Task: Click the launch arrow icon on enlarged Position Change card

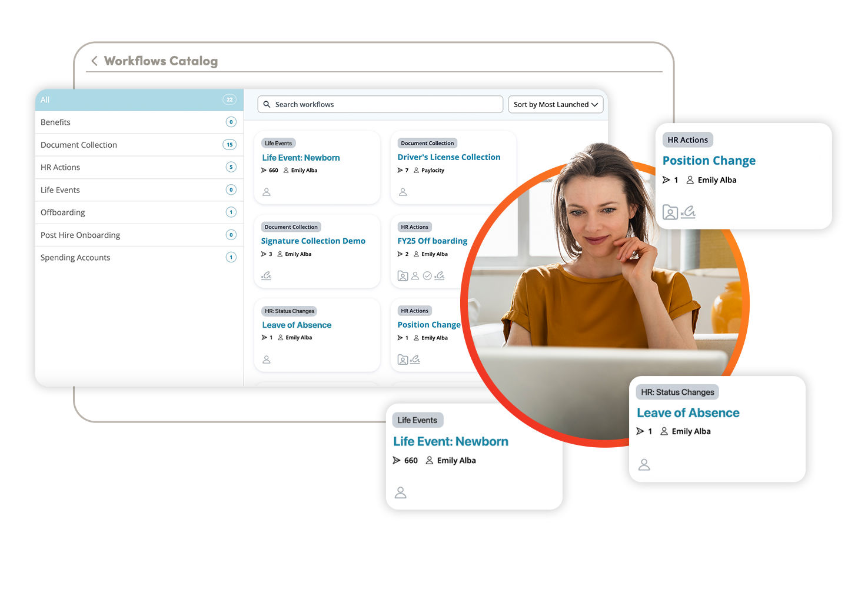Action: [x=666, y=180]
